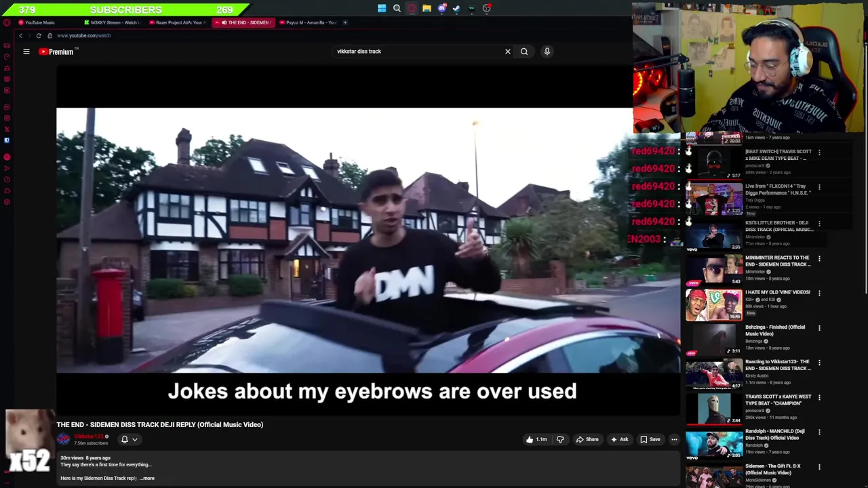The image size is (868, 488).
Task: Open options for KSI's Little Brother video
Action: tap(819, 224)
